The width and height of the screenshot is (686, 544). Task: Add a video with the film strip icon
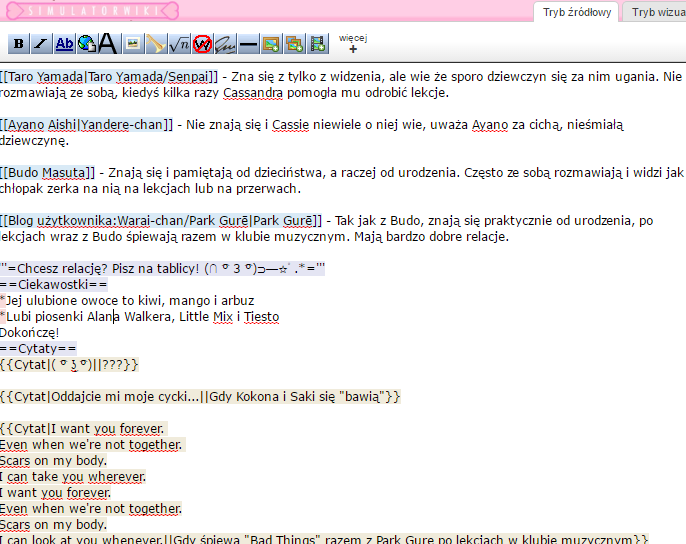318,44
